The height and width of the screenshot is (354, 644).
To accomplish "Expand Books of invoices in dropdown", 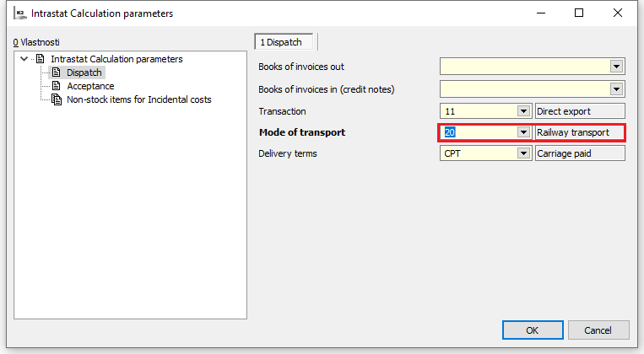I will [616, 88].
